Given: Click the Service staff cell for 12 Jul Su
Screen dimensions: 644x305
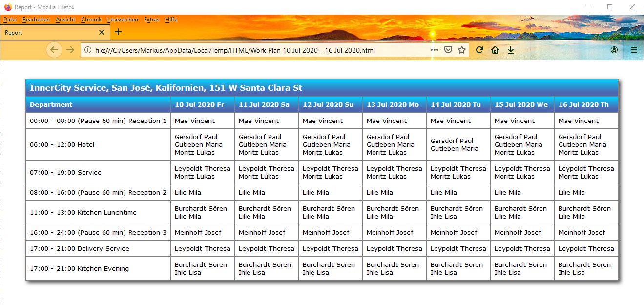Looking at the screenshot, I should point(331,172).
